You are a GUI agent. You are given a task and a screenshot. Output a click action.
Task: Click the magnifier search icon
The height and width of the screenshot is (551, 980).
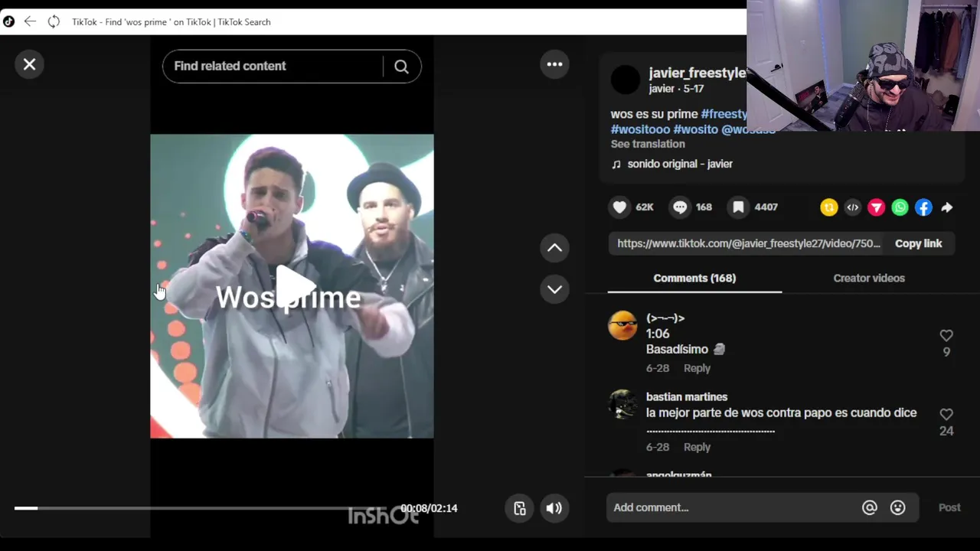click(401, 67)
